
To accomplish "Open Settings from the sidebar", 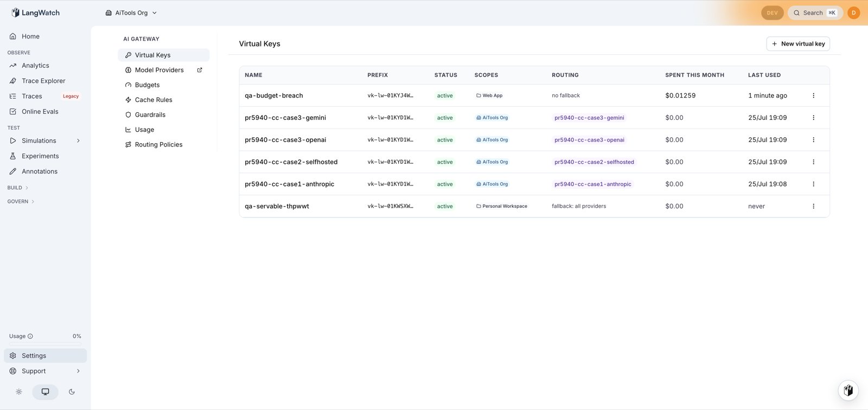I will point(45,356).
